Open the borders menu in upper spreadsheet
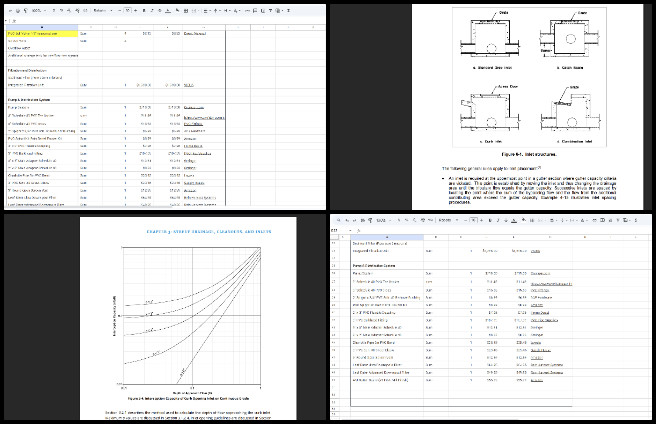The height and width of the screenshot is (424, 656). click(186, 10)
